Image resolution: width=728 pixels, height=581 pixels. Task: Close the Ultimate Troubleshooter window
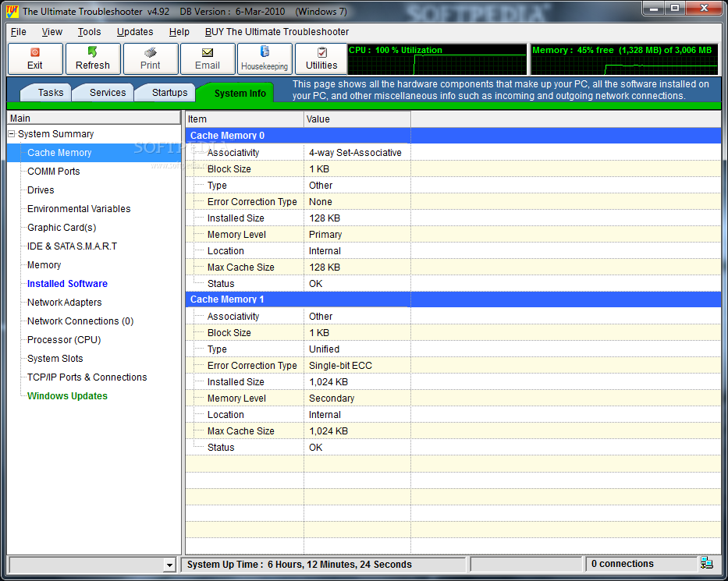(704, 9)
